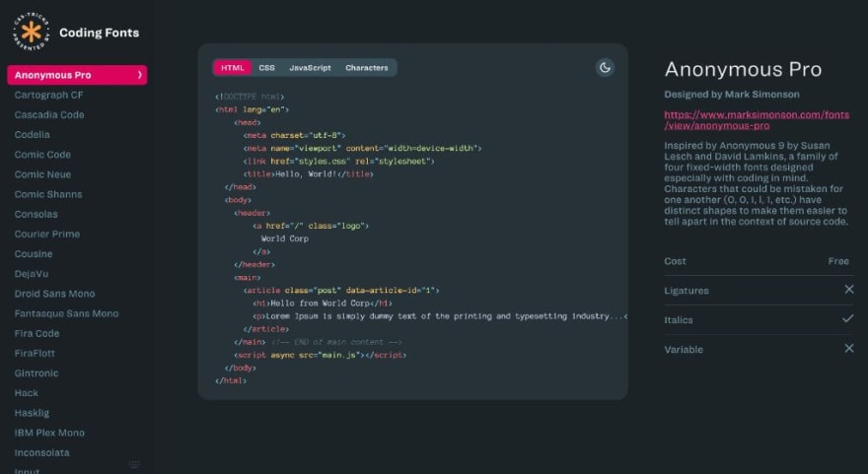
Task: Click the Italics label
Action: (679, 319)
